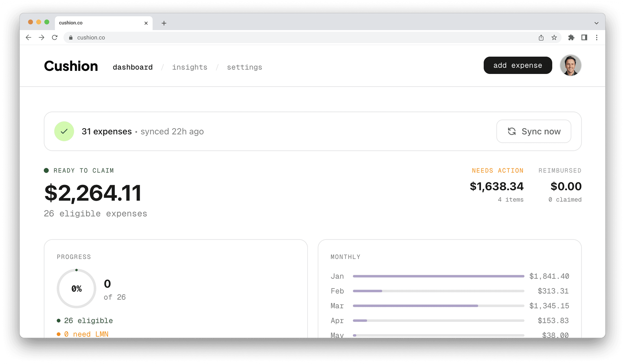Close the cushion.co tab
The height and width of the screenshot is (364, 625).
(x=146, y=23)
